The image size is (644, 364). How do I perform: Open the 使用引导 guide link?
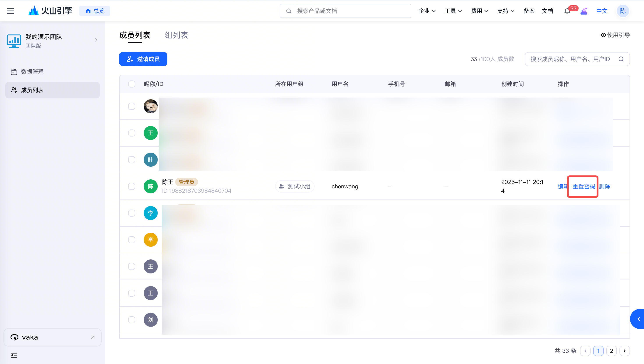pos(615,35)
